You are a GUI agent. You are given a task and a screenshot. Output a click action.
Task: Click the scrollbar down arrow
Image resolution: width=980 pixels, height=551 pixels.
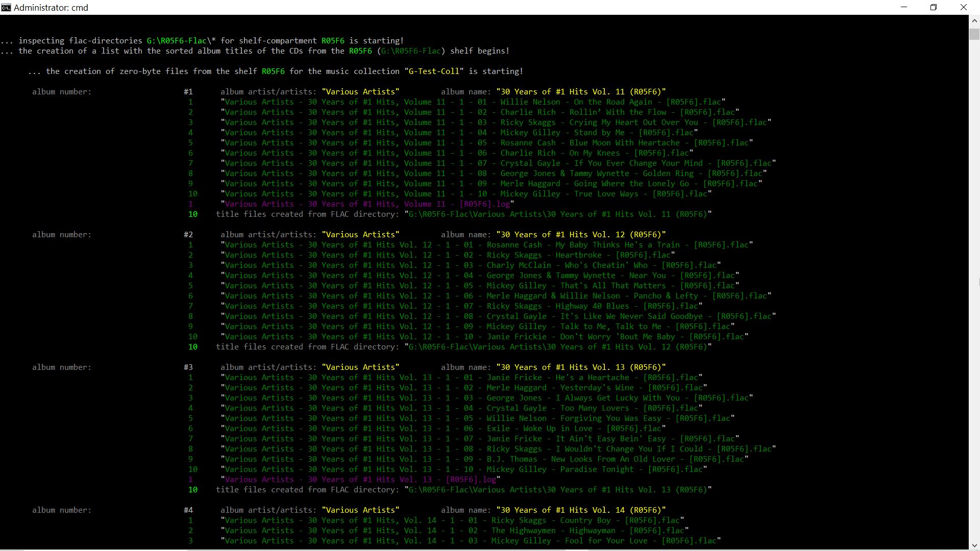974,545
